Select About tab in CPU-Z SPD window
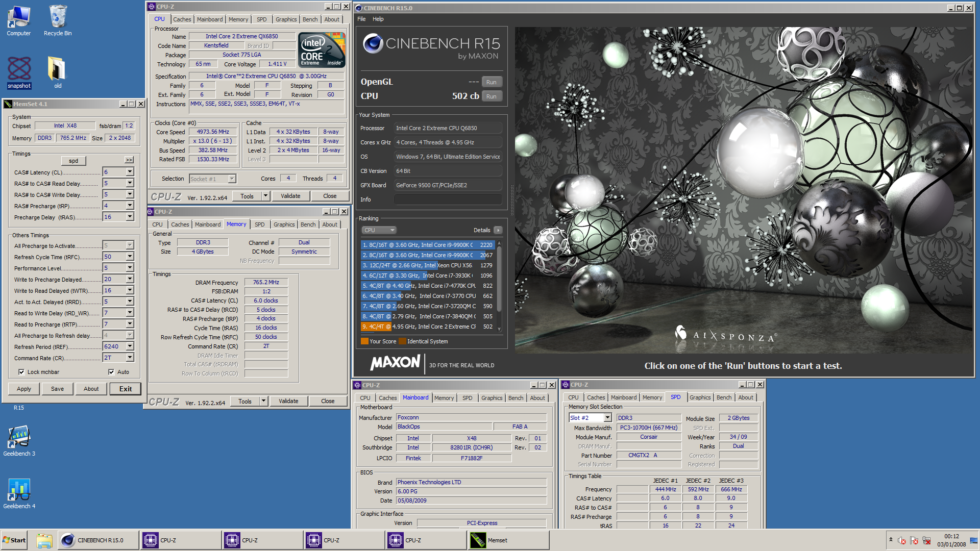This screenshot has height=551, width=980. pos(745,397)
